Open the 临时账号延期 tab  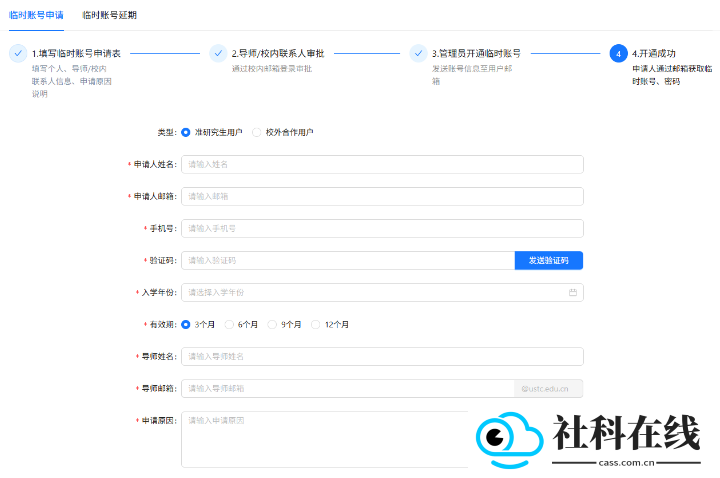point(109,15)
